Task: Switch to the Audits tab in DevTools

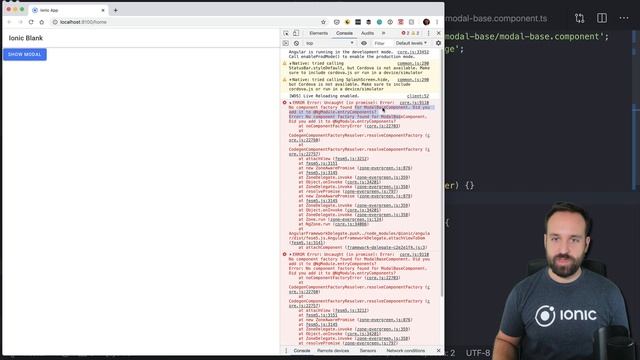Action: [367, 33]
